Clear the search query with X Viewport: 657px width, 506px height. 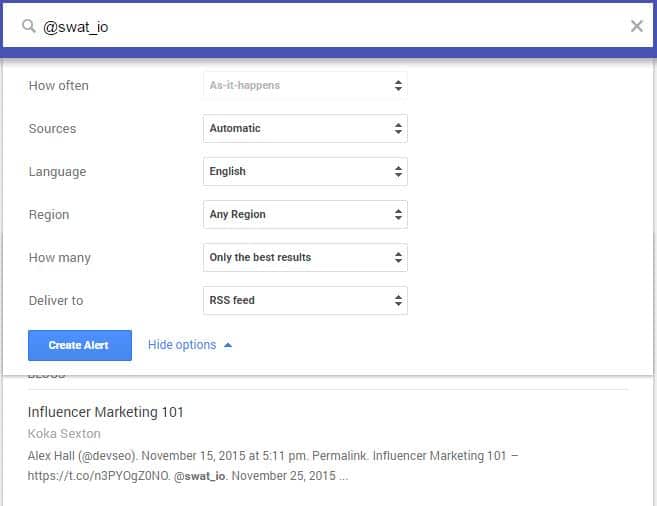pyautogui.click(x=636, y=26)
